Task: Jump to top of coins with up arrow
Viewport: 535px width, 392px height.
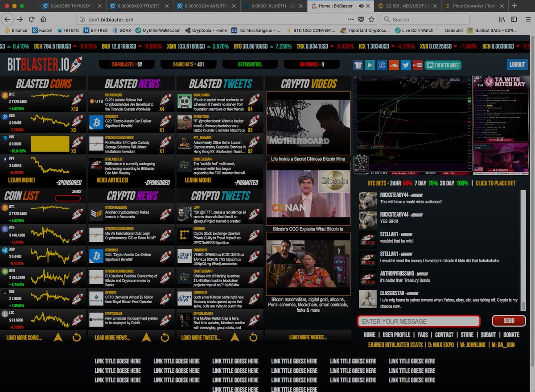Action: tap(58, 337)
